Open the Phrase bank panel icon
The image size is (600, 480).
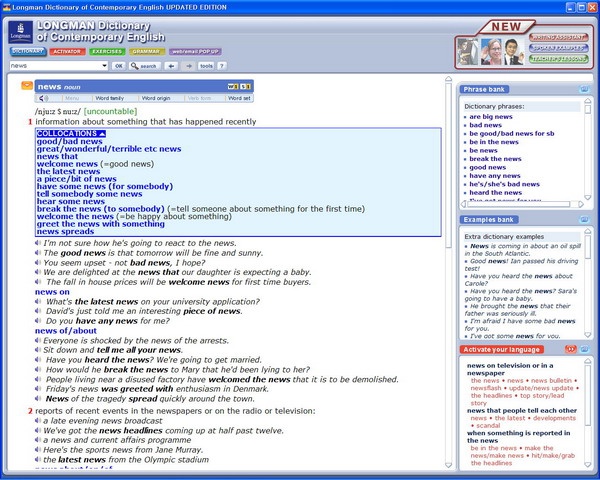[x=584, y=89]
